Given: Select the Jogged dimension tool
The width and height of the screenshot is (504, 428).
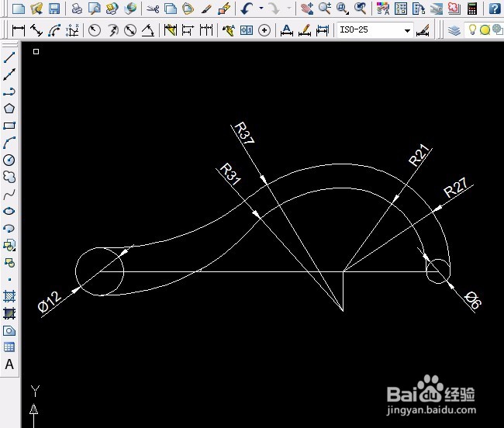Looking at the screenshot, I should (x=112, y=30).
